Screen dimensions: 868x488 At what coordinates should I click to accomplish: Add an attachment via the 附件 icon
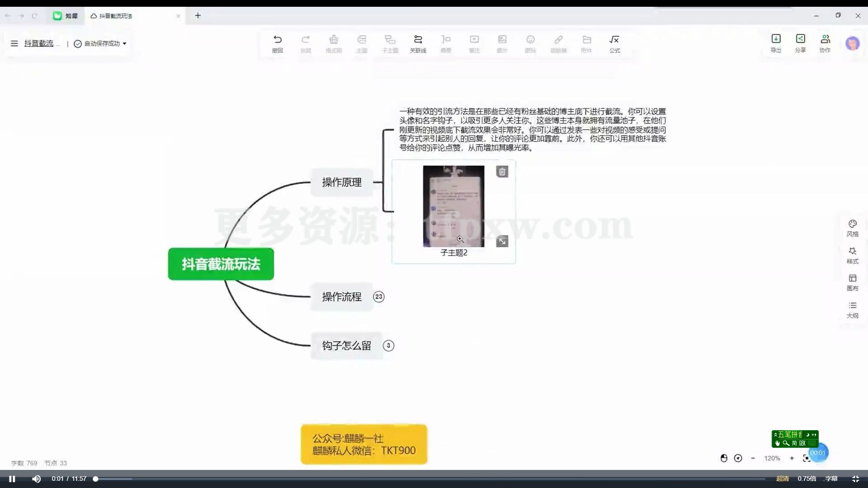pyautogui.click(x=586, y=44)
